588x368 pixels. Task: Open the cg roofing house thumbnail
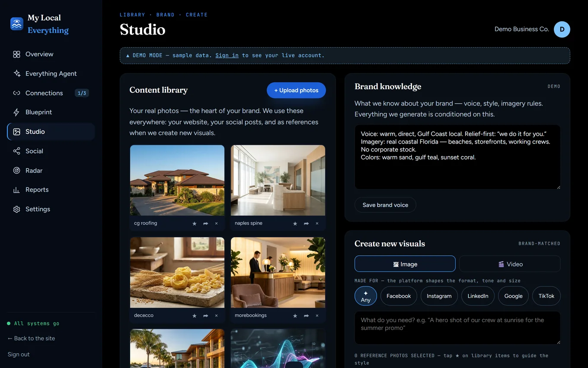pos(177,180)
